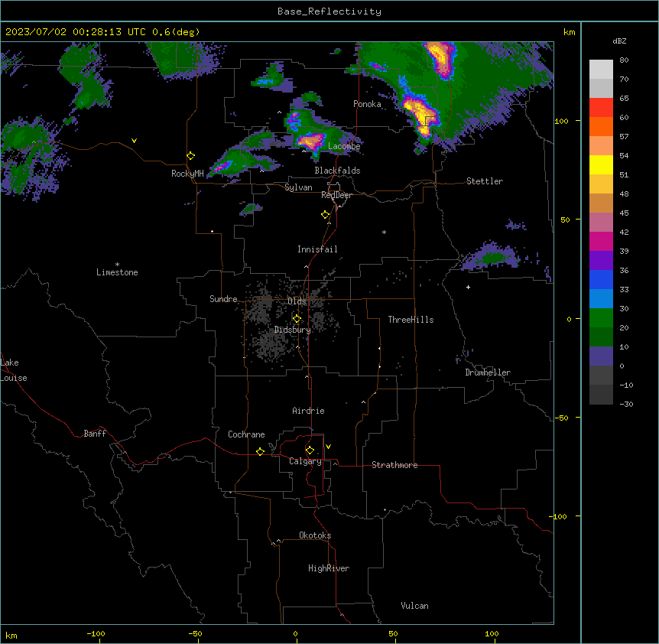Select the bright yellow dBZ legend swatch
Image resolution: width=659 pixels, height=644 pixels.
[601, 164]
